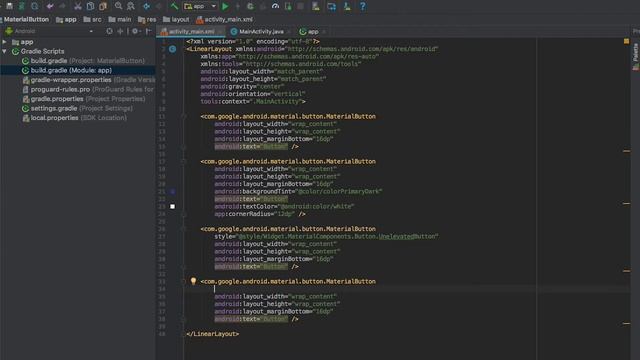The image size is (640, 360).
Task: Click Attach debugger to process icon
Action: pyautogui.click(x=288, y=6)
